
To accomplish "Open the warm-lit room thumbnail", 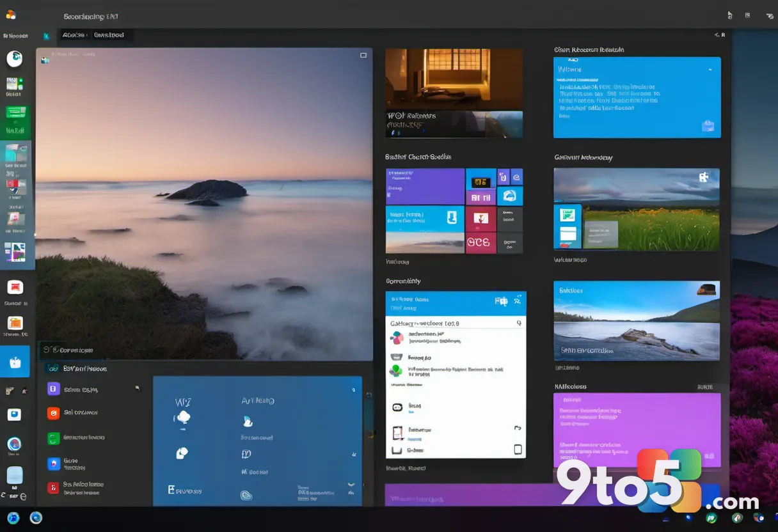I will click(x=454, y=79).
